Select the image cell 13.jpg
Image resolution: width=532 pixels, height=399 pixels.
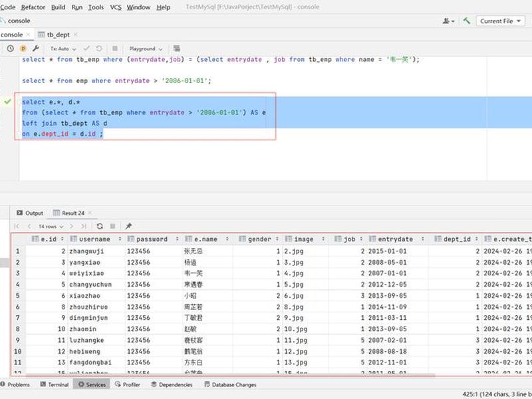[306, 362]
